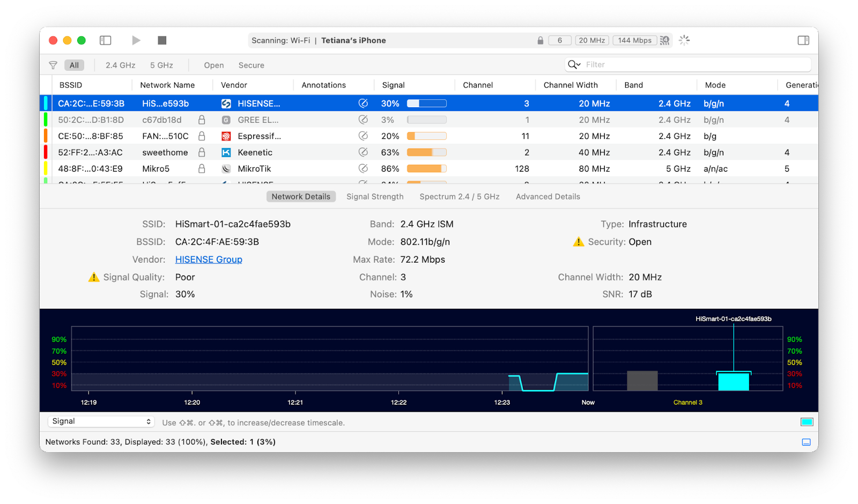
Task: Select the Mikro5 network row
Action: click(429, 168)
